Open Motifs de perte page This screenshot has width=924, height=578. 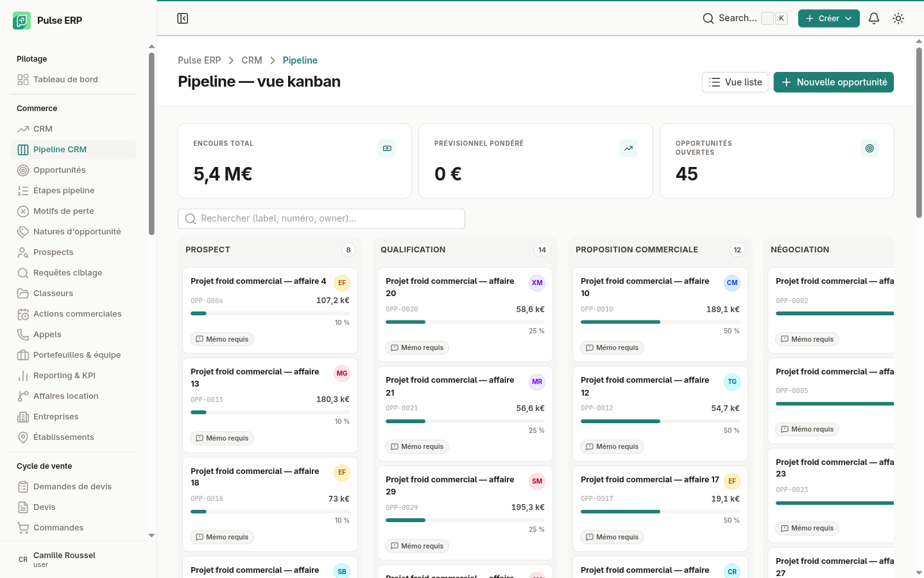coord(73,211)
